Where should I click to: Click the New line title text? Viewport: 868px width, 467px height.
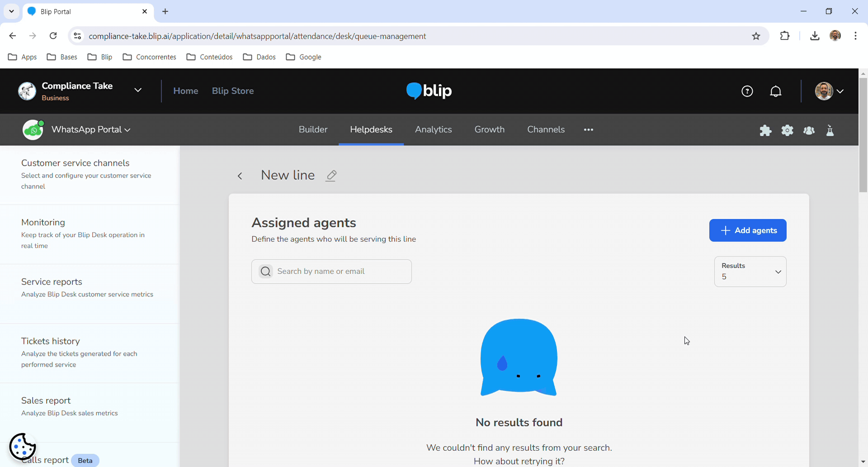[x=288, y=175]
